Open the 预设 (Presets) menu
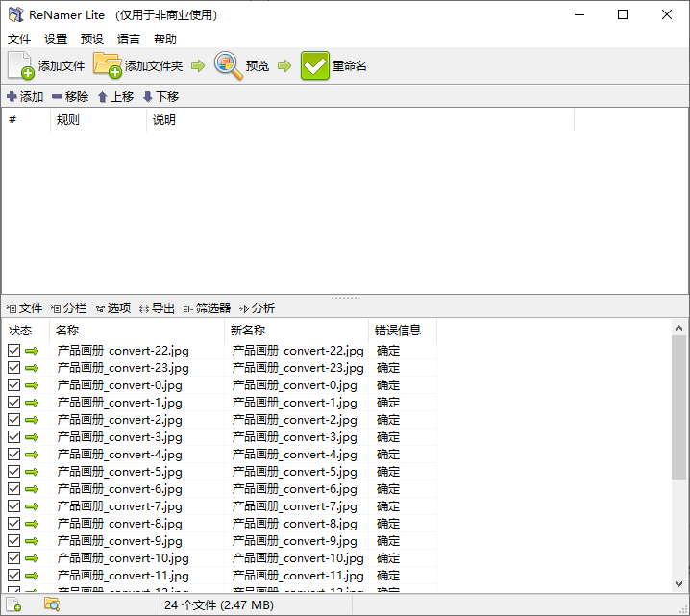The width and height of the screenshot is (690, 616). pyautogui.click(x=92, y=39)
